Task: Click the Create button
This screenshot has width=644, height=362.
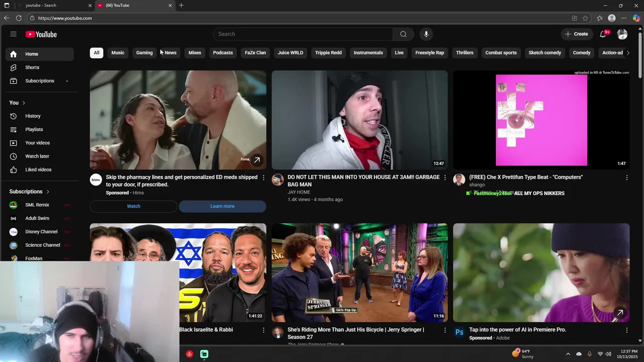Action: click(x=577, y=34)
